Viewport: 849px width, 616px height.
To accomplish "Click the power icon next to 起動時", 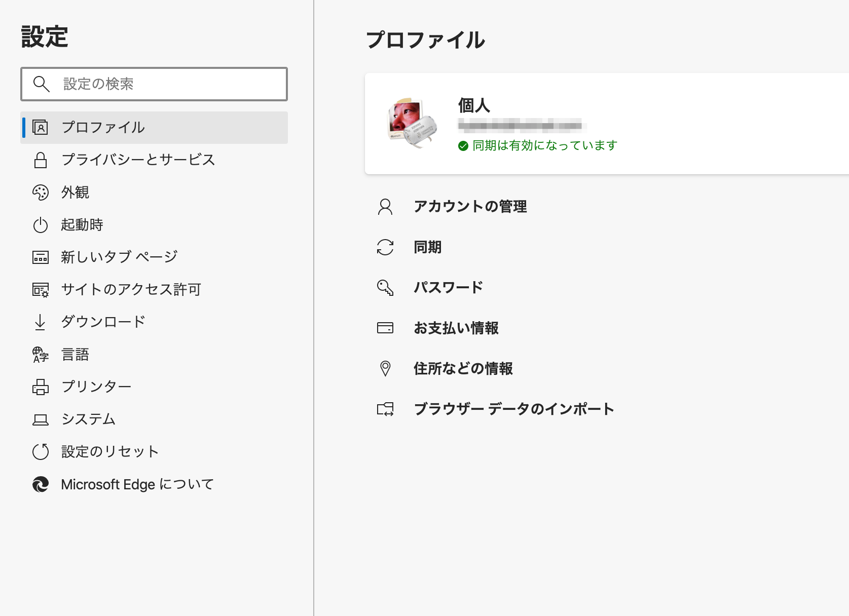I will coord(40,225).
